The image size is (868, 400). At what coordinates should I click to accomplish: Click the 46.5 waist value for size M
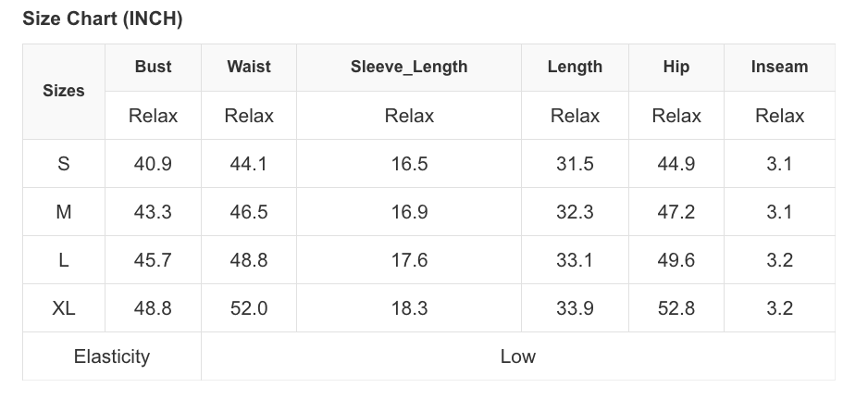tap(249, 212)
